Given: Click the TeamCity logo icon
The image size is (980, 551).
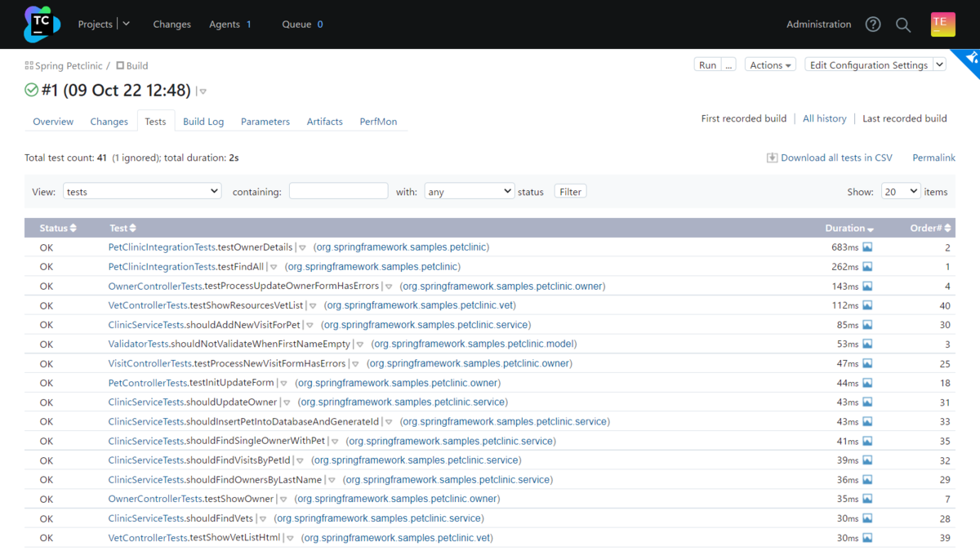Looking at the screenshot, I should tap(42, 24).
